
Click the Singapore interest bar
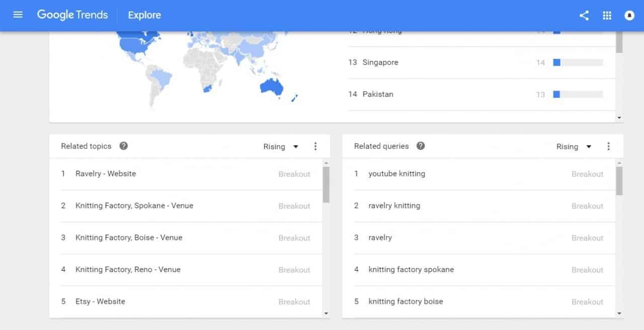pos(578,62)
